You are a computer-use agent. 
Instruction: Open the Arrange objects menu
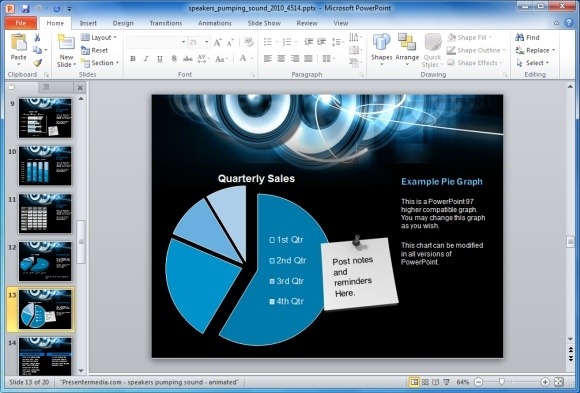pyautogui.click(x=407, y=50)
